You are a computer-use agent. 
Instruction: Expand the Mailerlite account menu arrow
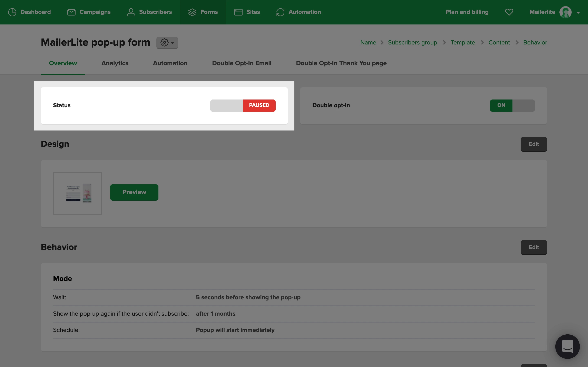578,13
